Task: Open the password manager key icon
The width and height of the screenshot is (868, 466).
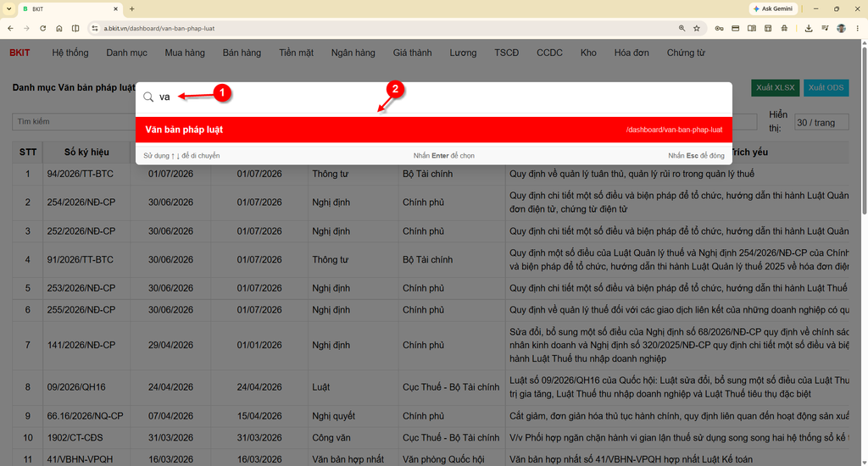Action: tap(719, 28)
